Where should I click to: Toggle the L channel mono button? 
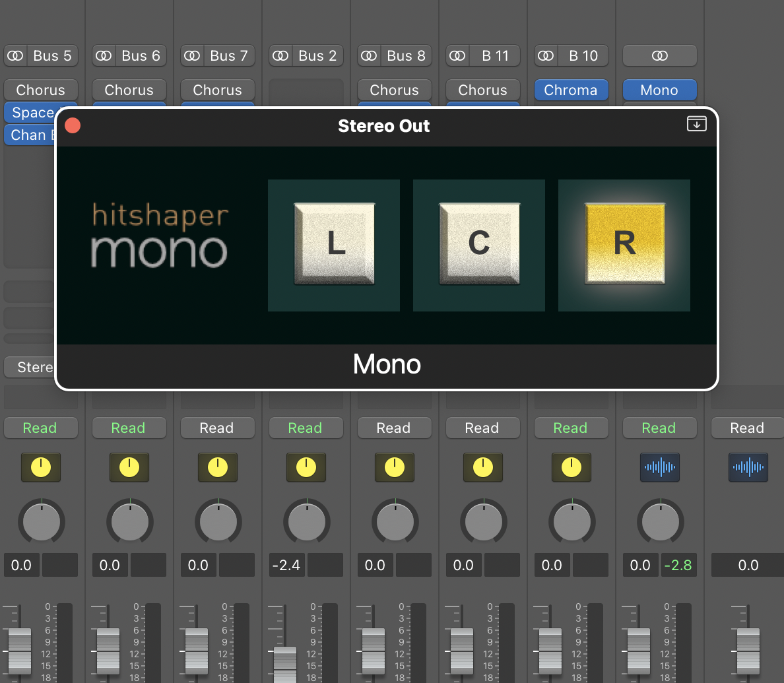click(334, 244)
